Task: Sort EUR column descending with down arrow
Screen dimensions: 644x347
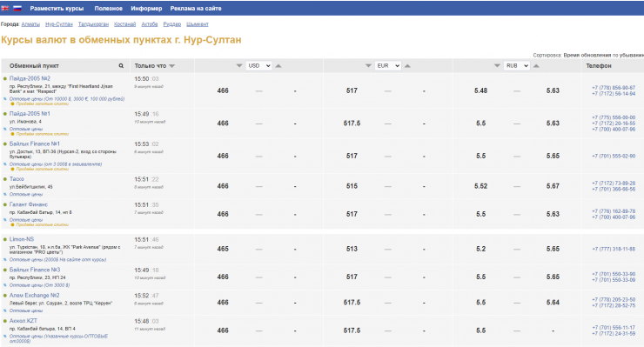Action: click(368, 66)
